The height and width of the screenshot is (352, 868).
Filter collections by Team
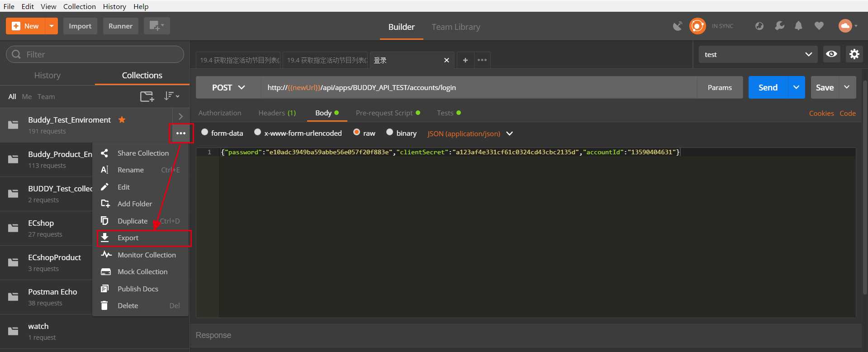point(46,97)
